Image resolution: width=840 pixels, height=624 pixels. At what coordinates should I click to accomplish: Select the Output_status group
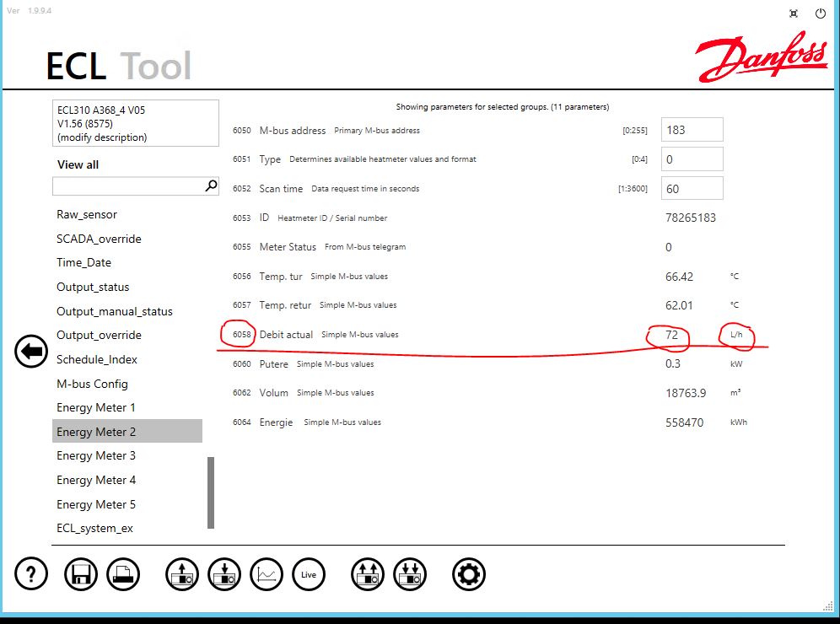coord(94,287)
